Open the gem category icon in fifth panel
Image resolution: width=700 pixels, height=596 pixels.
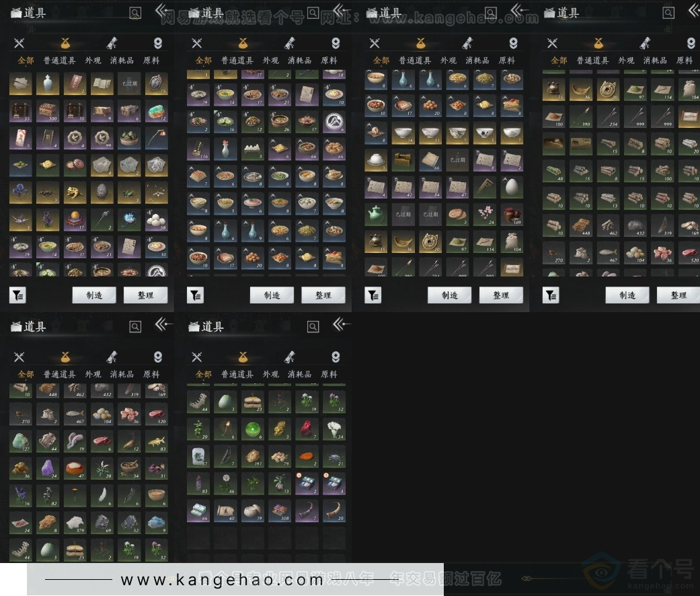point(157,357)
